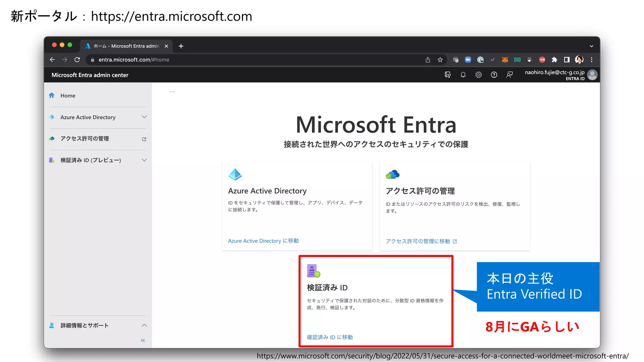
Task: Open the Extensions puzzle icon
Action: coord(554,60)
